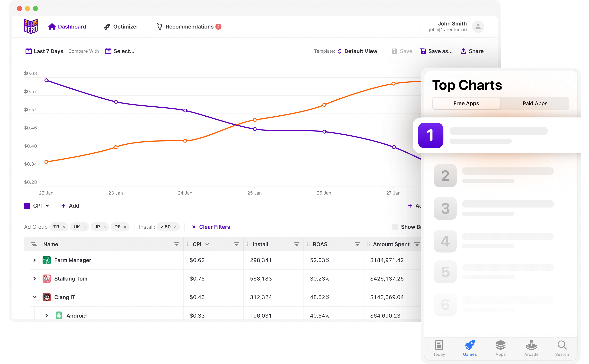This screenshot has height=364, width=589.
Task: Click the UA Head logo
Action: 31,26
